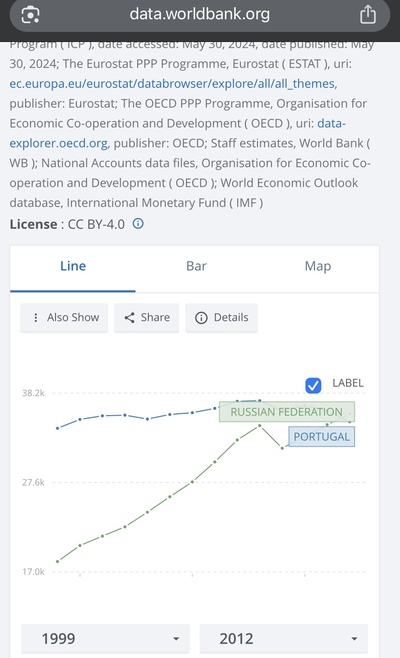Select the Line tab

pos(73,266)
